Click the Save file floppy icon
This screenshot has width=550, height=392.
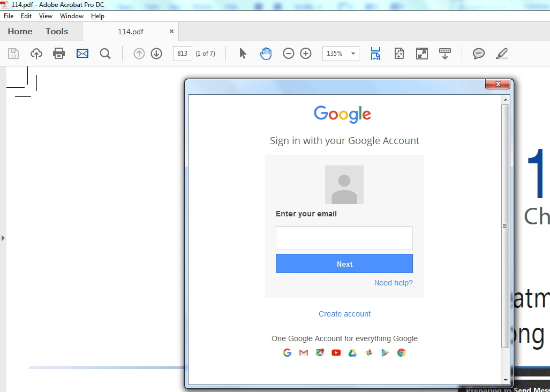coord(13,54)
